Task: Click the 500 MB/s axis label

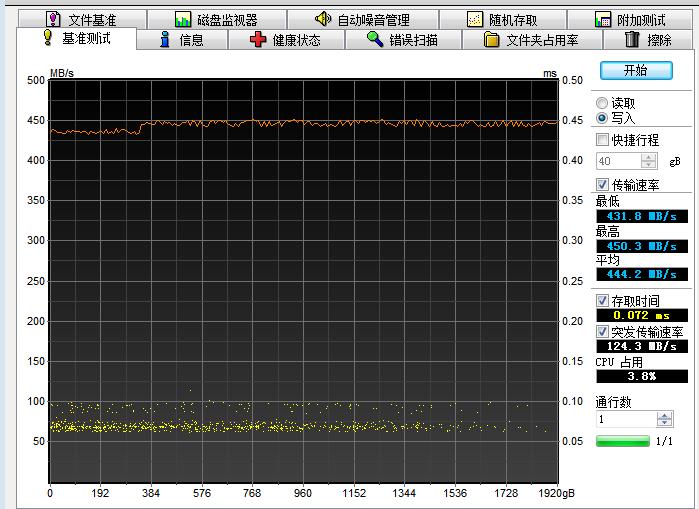Action: click(x=36, y=81)
